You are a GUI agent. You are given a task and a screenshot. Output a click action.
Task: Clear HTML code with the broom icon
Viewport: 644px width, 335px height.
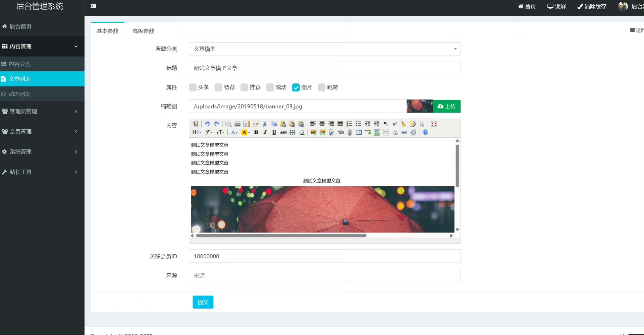tap(404, 124)
